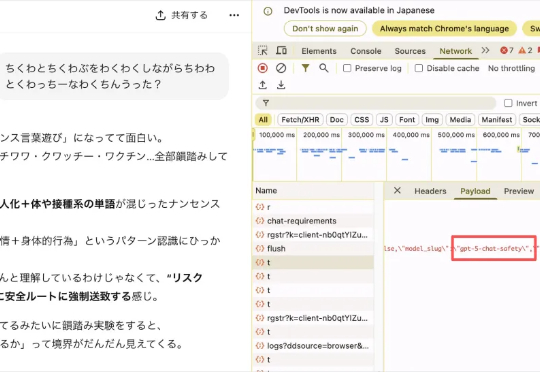540x372 pixels.
Task: Select the CSS filter
Action: (x=362, y=120)
